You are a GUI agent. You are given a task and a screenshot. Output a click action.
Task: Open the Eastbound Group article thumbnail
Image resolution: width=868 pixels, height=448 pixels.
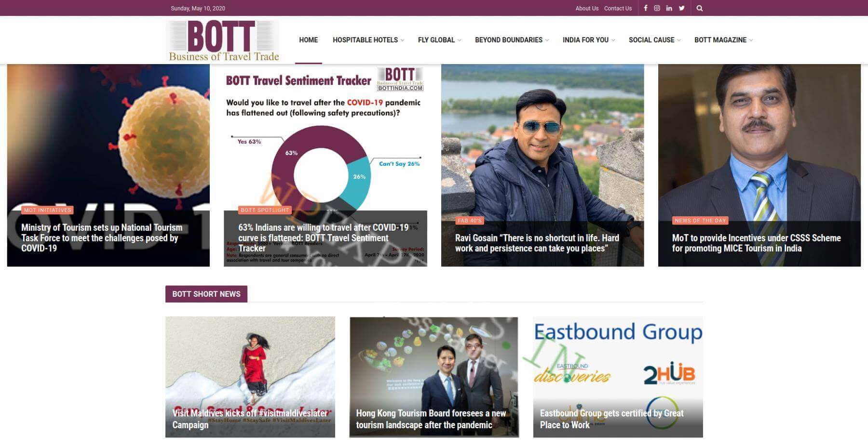point(618,377)
